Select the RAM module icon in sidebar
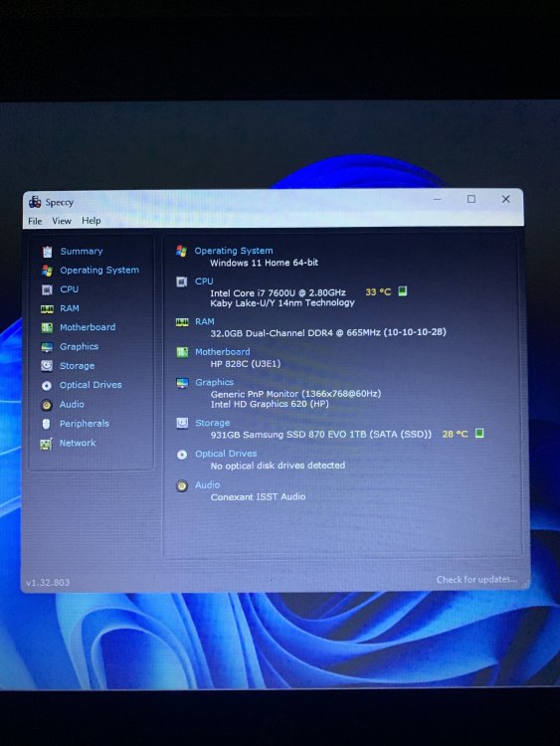The height and width of the screenshot is (746, 560). 47,309
